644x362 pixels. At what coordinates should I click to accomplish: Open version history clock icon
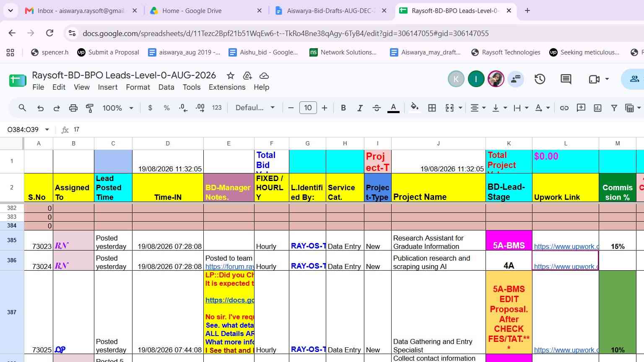click(x=540, y=79)
